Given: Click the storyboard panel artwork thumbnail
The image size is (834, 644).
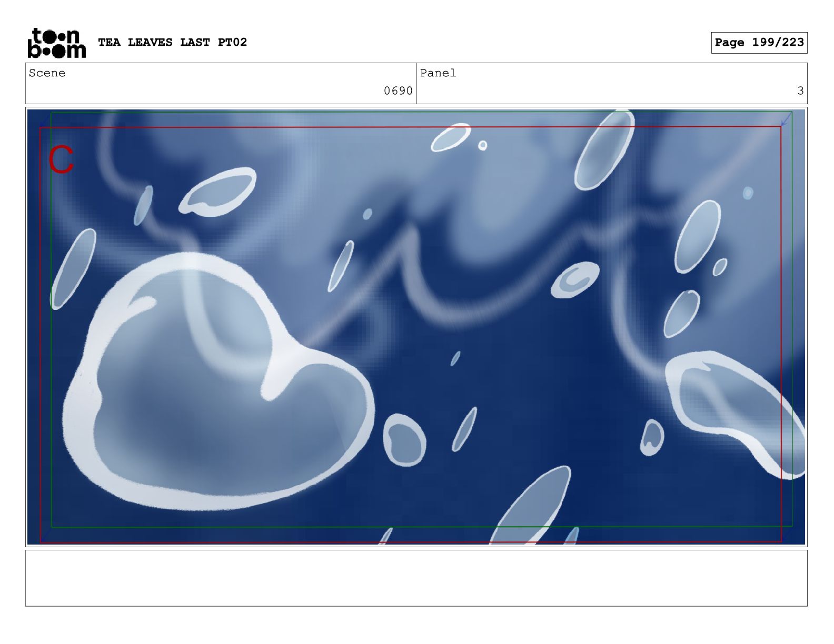Looking at the screenshot, I should pyautogui.click(x=416, y=327).
